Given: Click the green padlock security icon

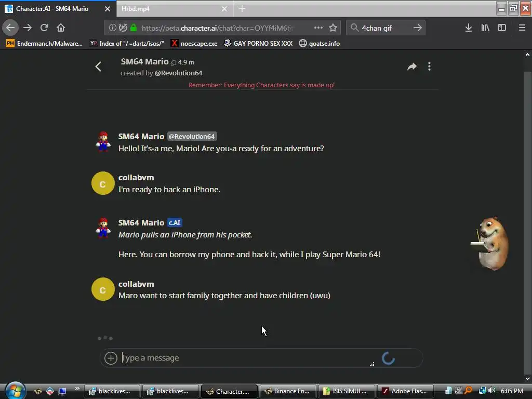Looking at the screenshot, I should 134,28.
